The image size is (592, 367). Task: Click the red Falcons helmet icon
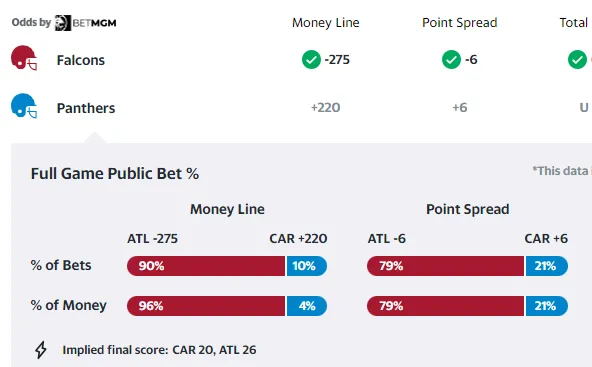[24, 58]
